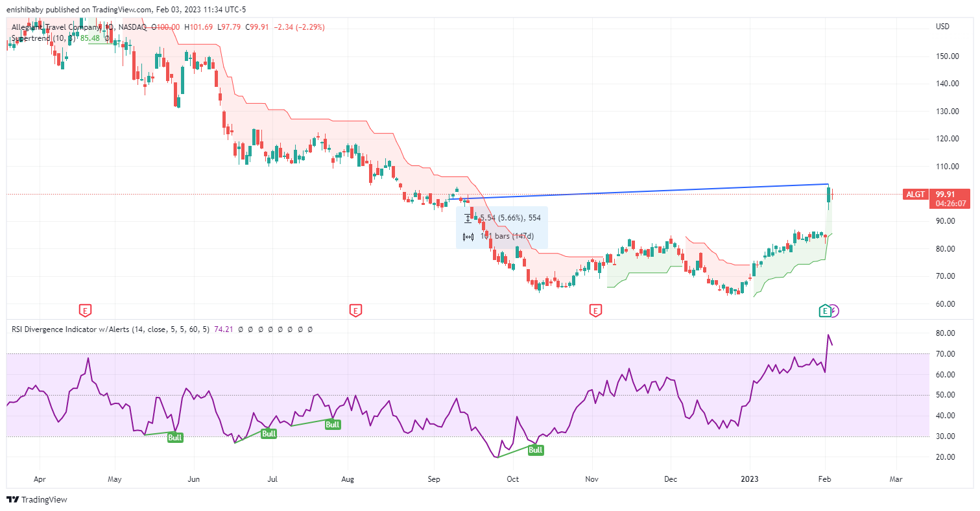
Task: Click the 101 bars (147d) measurement text
Action: click(x=507, y=236)
